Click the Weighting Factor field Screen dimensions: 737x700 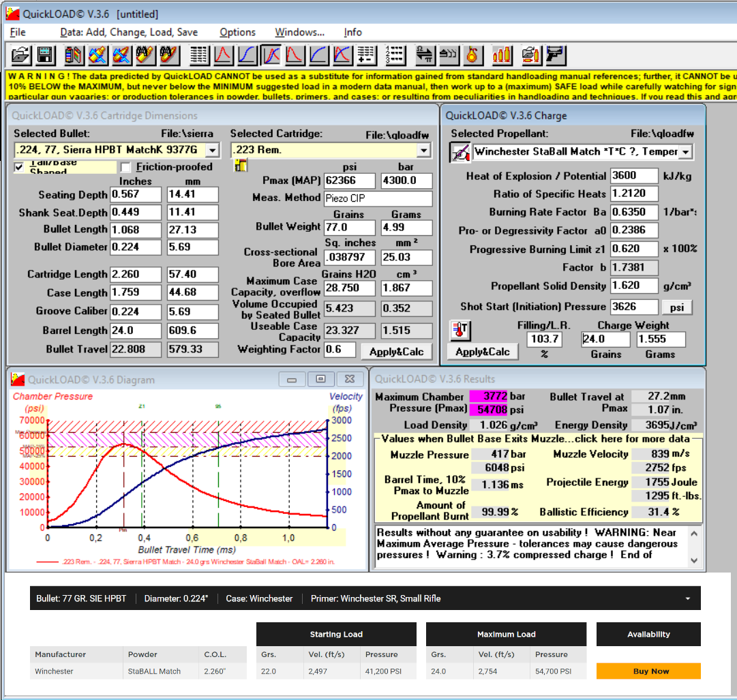[x=340, y=350]
